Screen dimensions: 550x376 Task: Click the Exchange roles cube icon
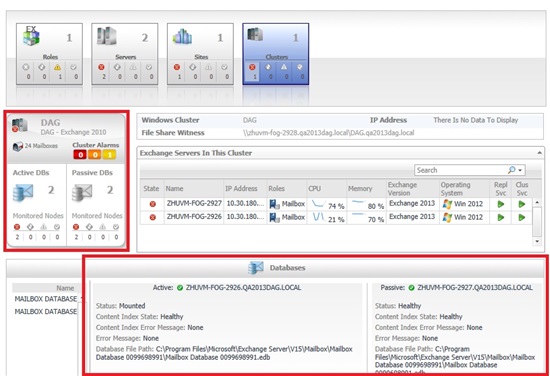[31, 36]
